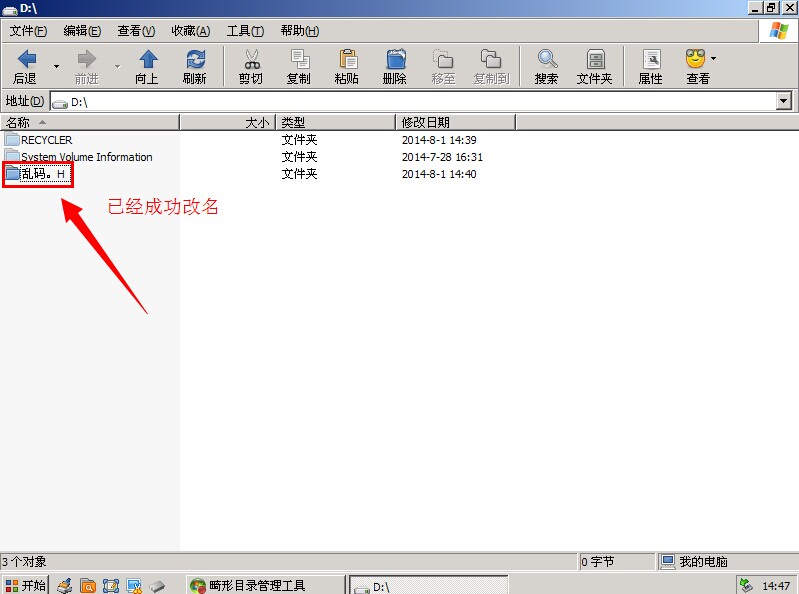Screen dimensions: 799x594
Task: Click the D:\ taskbar window button
Action: [x=429, y=586]
